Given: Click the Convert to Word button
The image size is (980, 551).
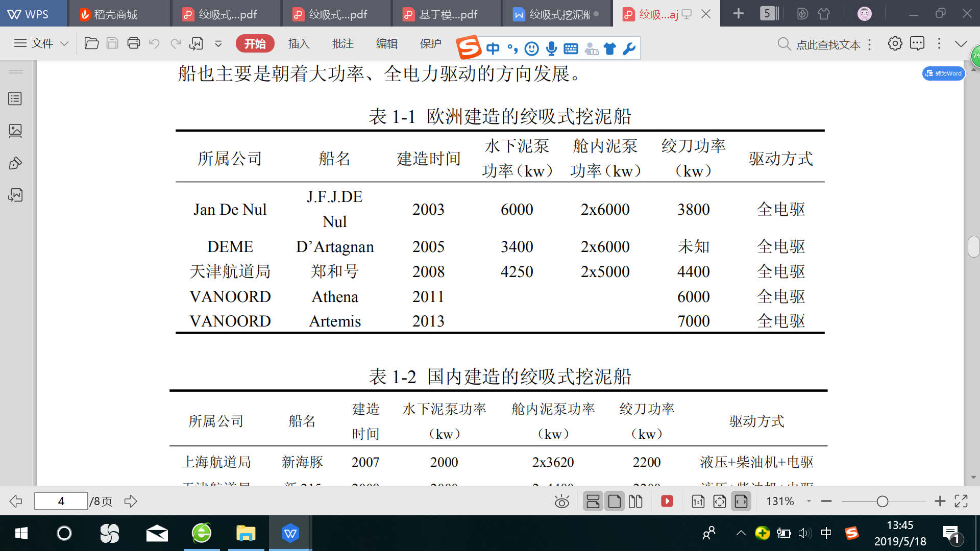Looking at the screenshot, I should (943, 73).
